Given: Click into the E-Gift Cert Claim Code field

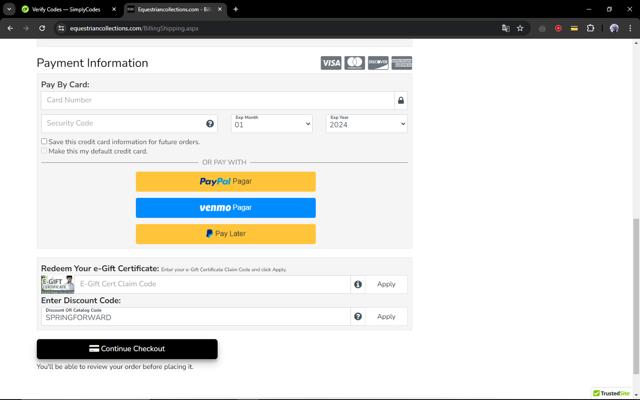Looking at the screenshot, I should [x=212, y=284].
